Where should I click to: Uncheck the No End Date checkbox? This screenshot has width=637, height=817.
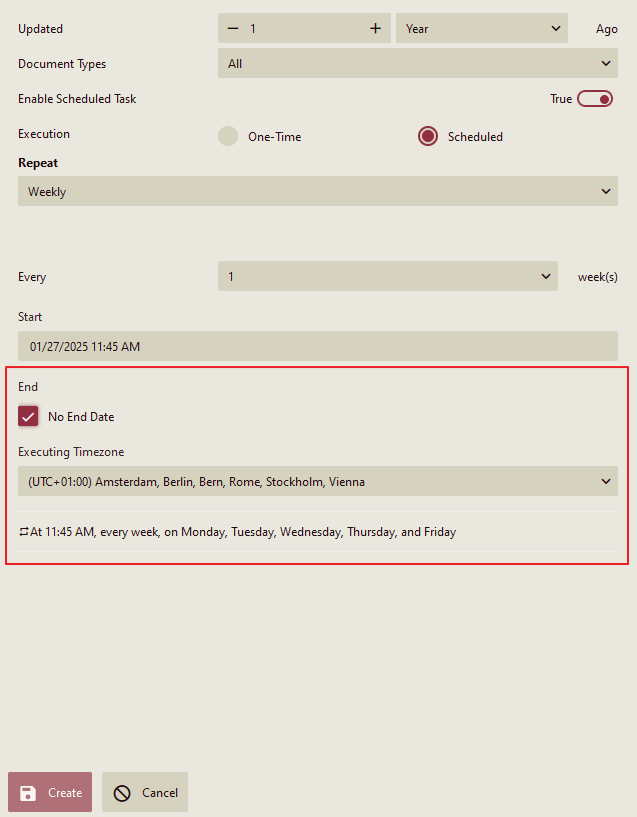pyautogui.click(x=28, y=417)
